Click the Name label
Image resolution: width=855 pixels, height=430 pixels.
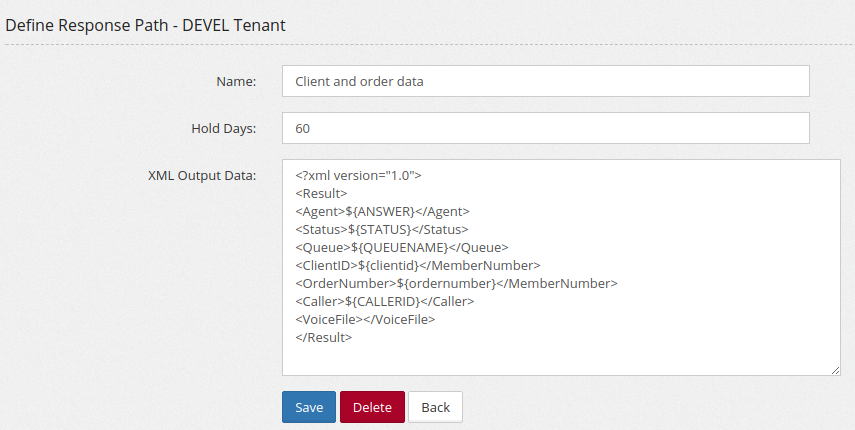(x=236, y=82)
